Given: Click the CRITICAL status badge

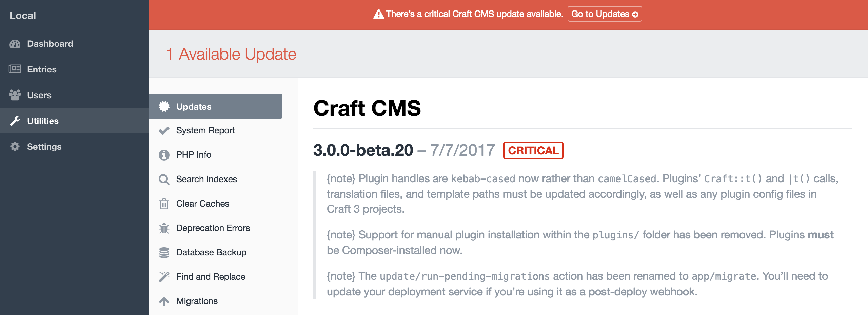Looking at the screenshot, I should coord(534,151).
